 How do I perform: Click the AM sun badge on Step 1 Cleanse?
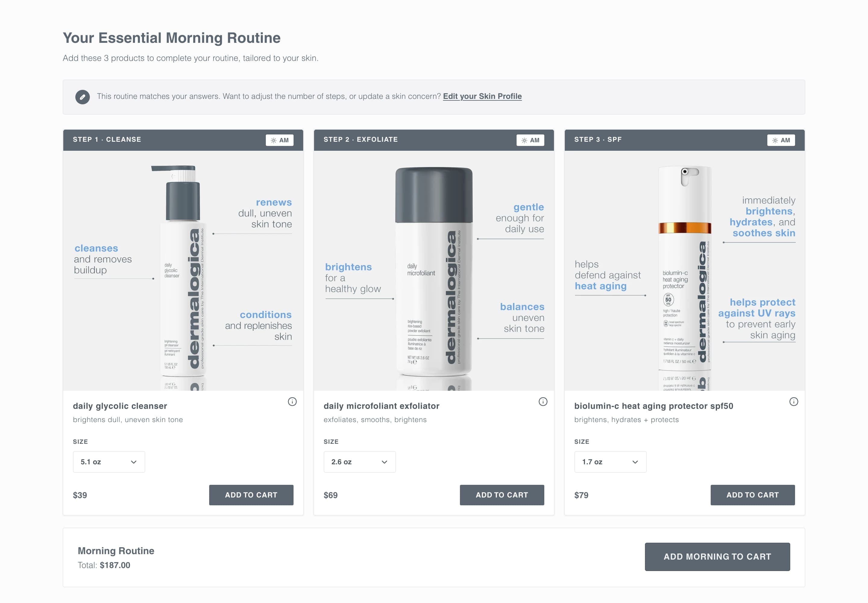pos(279,140)
